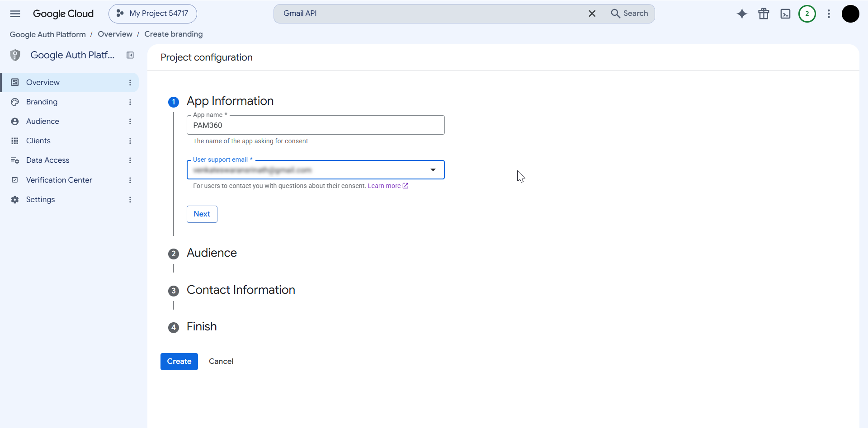Select Clients in the sidebar
Screen dimensions: 868x428
pyautogui.click(x=69, y=141)
